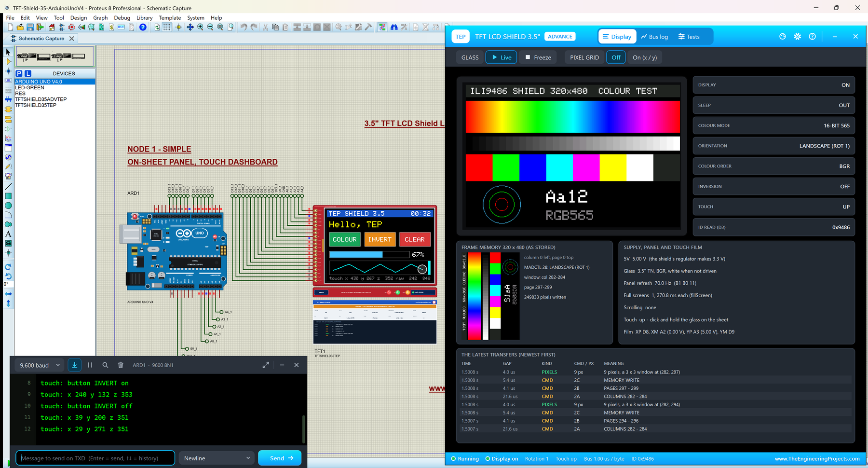
Task: Clear the serial terminal with trash icon
Action: pos(121,365)
